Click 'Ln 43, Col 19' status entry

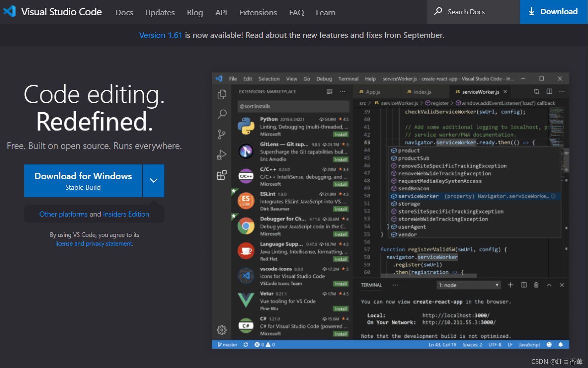[x=442, y=344]
